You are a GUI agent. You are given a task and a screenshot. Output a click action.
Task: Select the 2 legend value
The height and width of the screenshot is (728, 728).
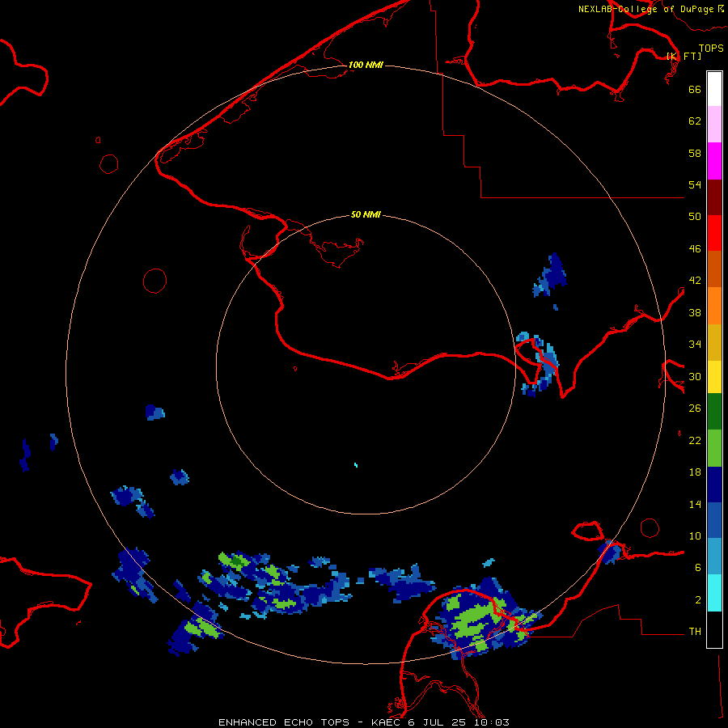point(698,600)
